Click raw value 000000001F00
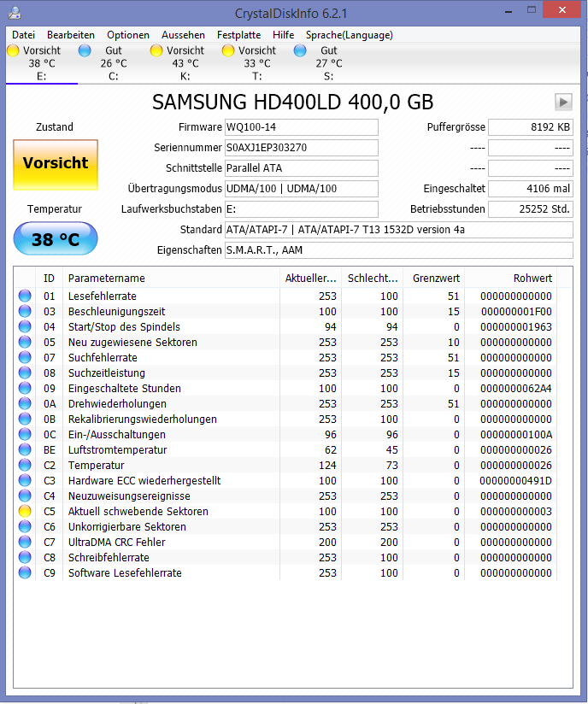588x704 pixels. [x=516, y=311]
